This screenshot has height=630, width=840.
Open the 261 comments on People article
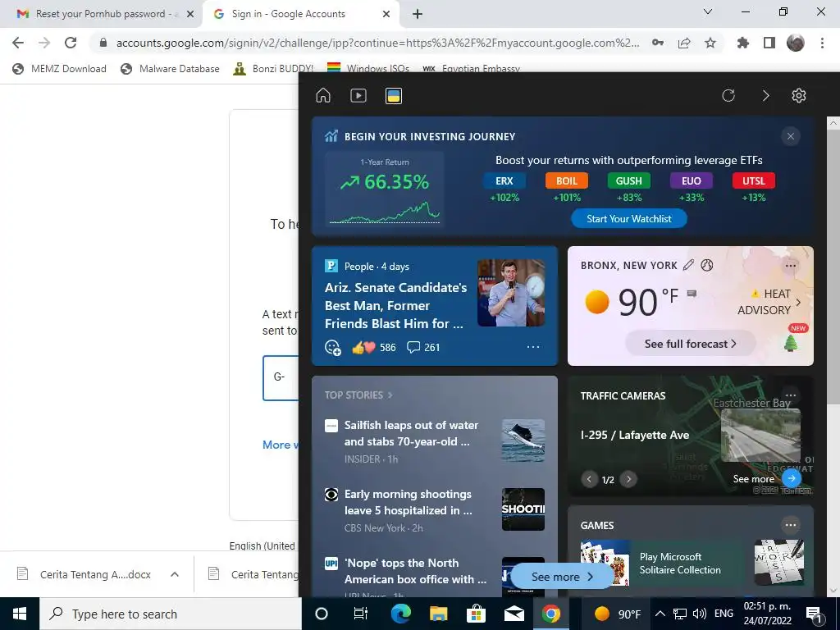tap(423, 348)
